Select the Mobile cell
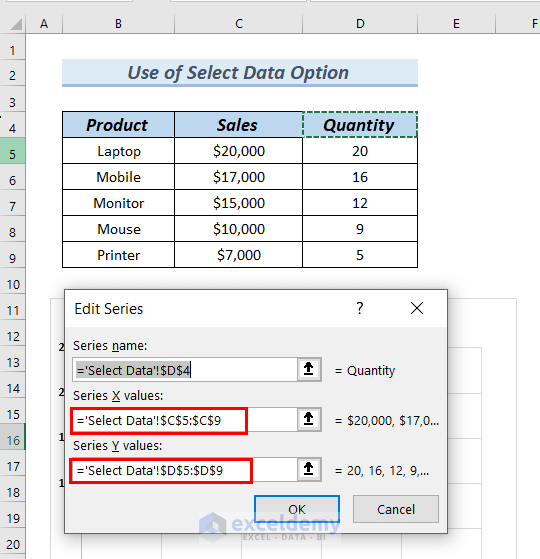 [x=118, y=177]
